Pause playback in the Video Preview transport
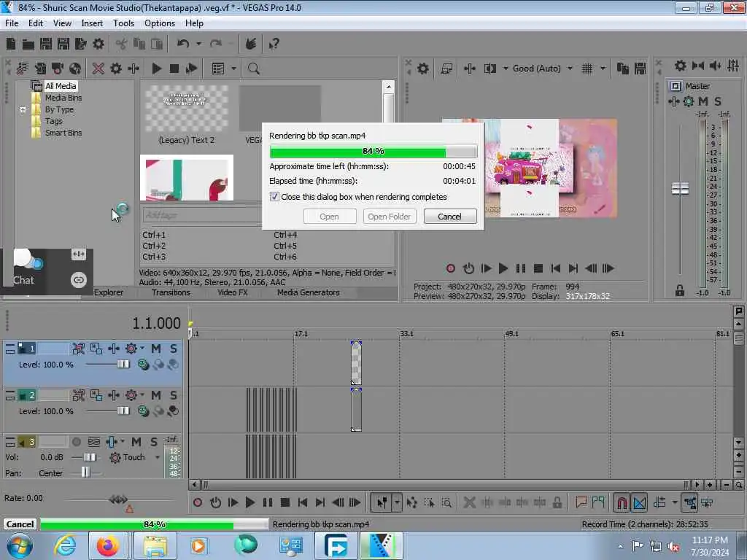 [x=521, y=268]
